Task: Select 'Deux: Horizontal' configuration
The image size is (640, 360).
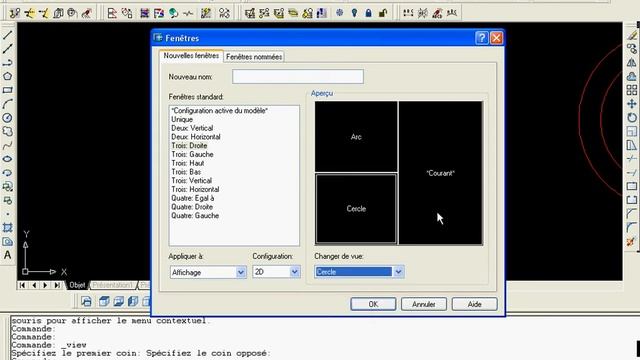Action: pos(196,137)
